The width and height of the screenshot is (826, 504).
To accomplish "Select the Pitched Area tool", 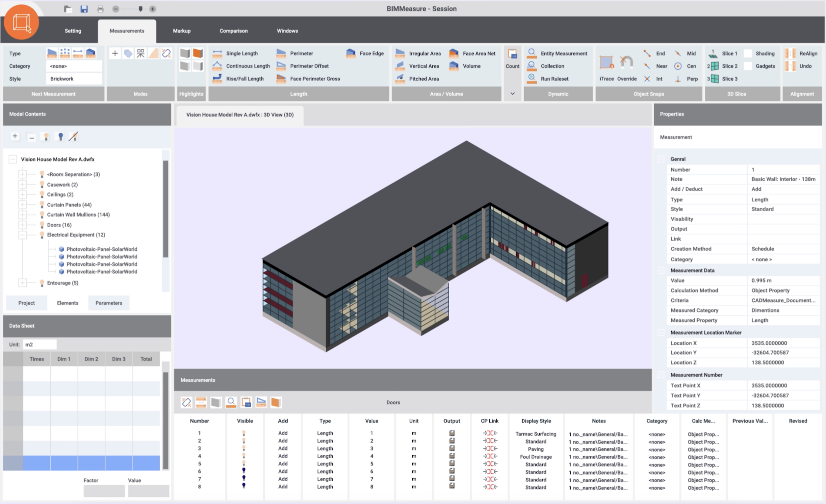I will [424, 78].
